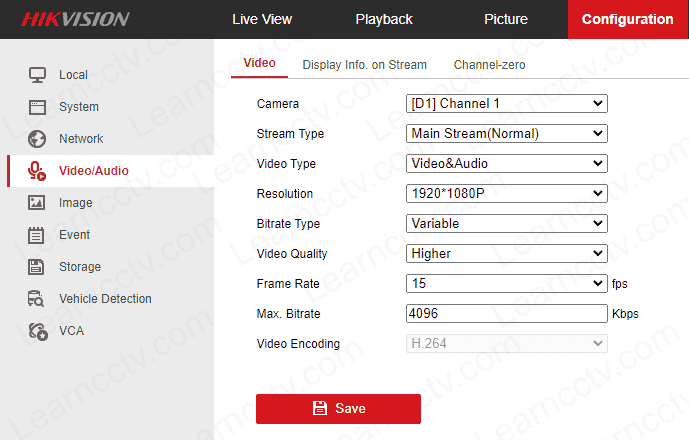Select the Storage floppy disk icon

coord(37,267)
